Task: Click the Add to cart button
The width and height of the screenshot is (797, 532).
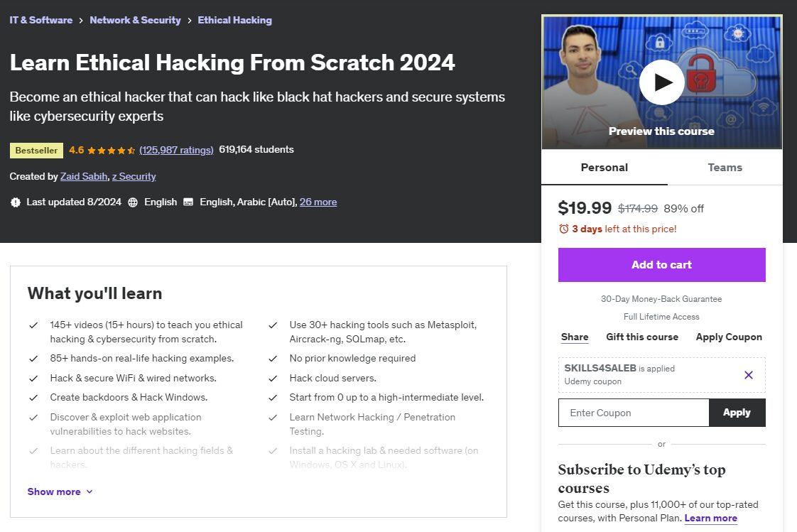Action: click(661, 264)
